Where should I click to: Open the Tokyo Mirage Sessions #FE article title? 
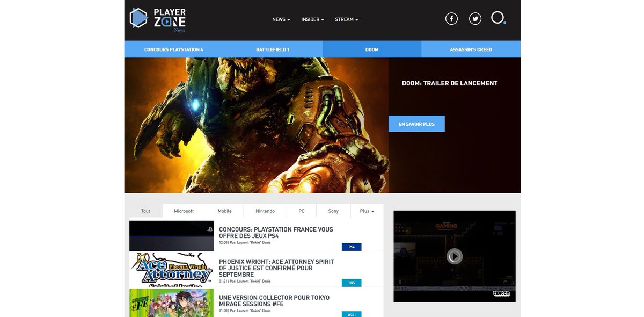[x=274, y=300]
